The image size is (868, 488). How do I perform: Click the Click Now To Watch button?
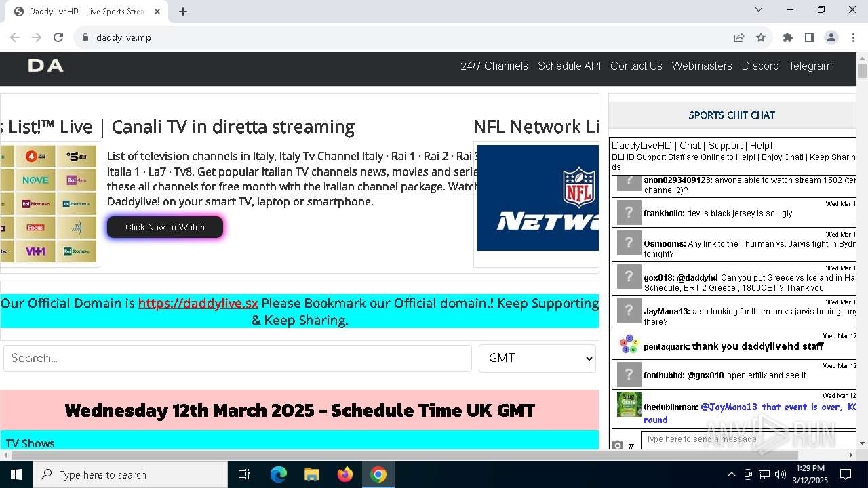(165, 227)
